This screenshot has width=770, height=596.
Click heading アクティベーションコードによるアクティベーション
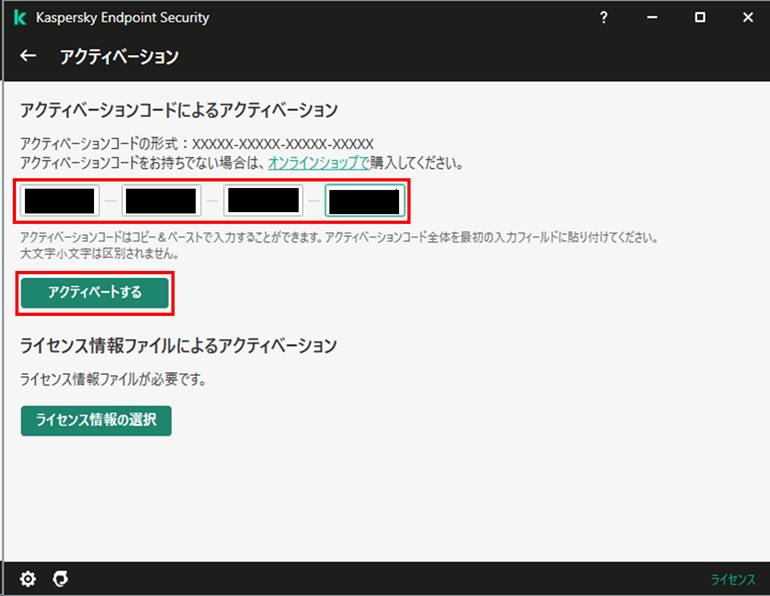(179, 110)
